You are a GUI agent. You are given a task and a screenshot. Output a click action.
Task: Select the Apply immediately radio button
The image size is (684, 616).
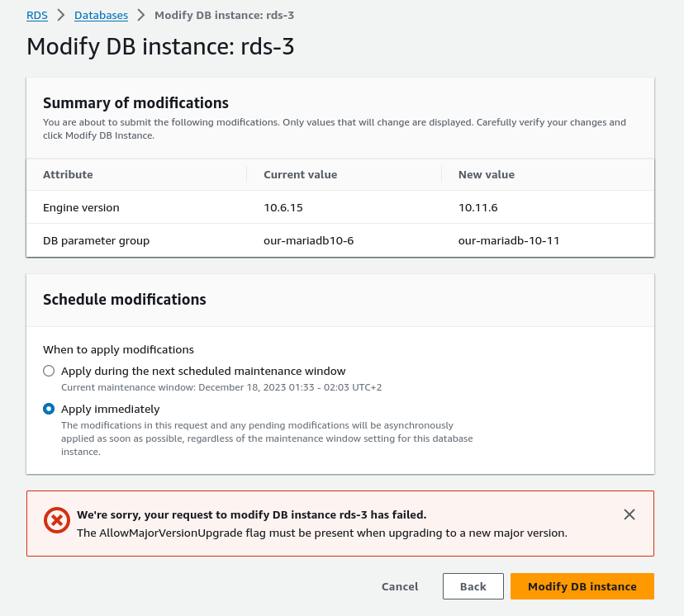[50, 409]
